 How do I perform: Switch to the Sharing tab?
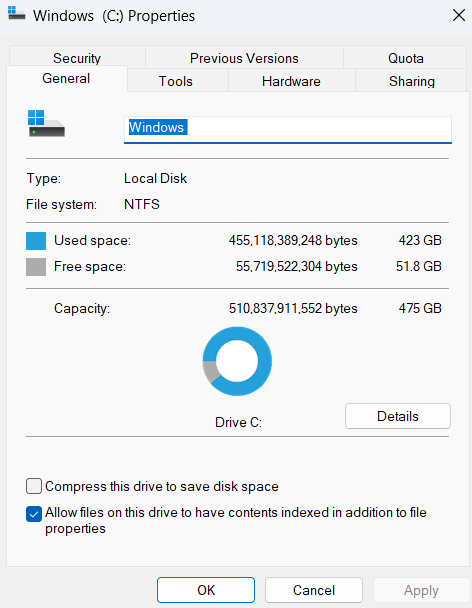pos(411,81)
